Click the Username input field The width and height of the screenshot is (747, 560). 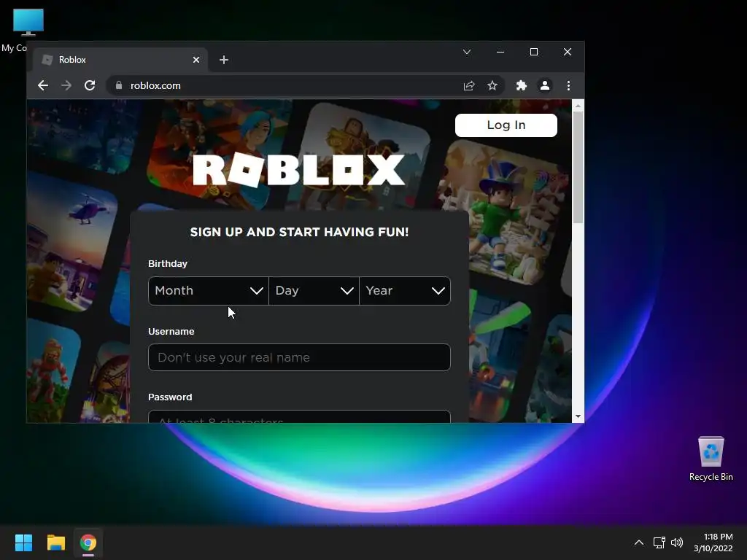coord(299,357)
